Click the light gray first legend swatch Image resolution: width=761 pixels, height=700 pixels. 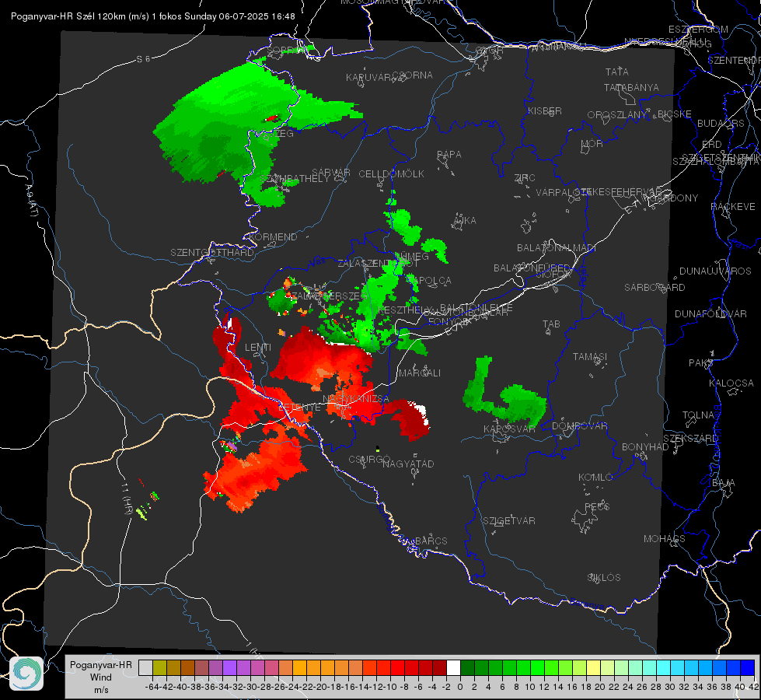(x=145, y=667)
